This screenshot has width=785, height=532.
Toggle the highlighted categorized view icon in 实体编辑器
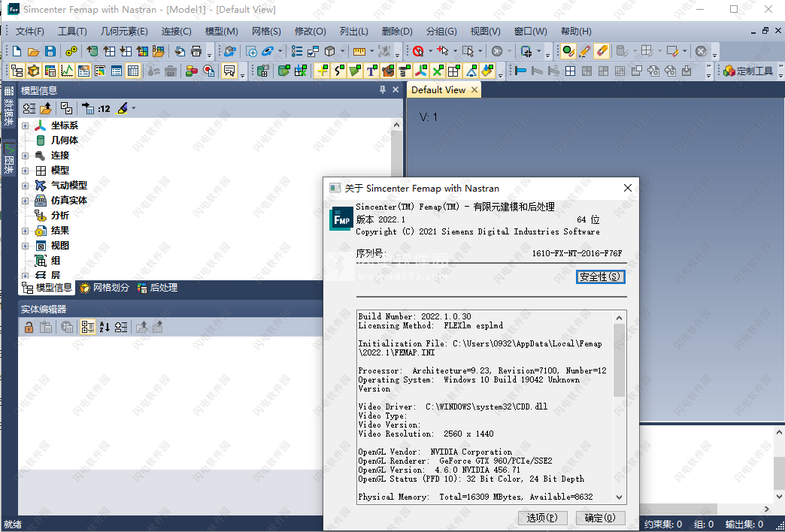click(88, 328)
